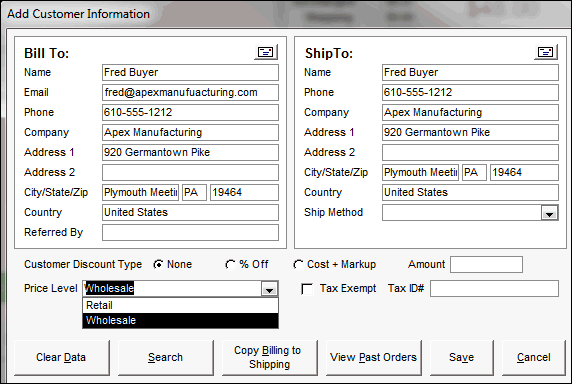Screen dimensions: 572x384
Task: Click the Bill To Email field
Action: click(x=190, y=93)
